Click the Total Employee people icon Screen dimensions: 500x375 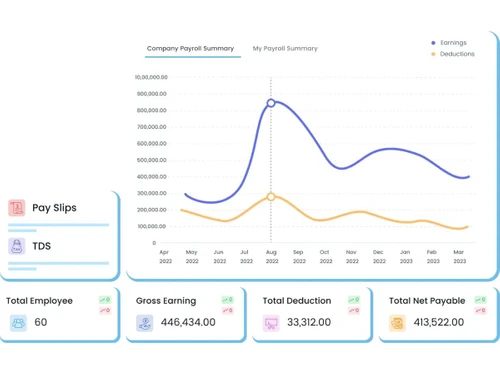[18, 323]
